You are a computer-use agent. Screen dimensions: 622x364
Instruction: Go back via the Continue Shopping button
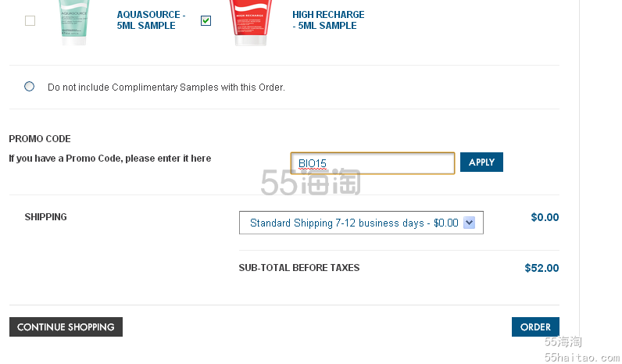coord(66,327)
